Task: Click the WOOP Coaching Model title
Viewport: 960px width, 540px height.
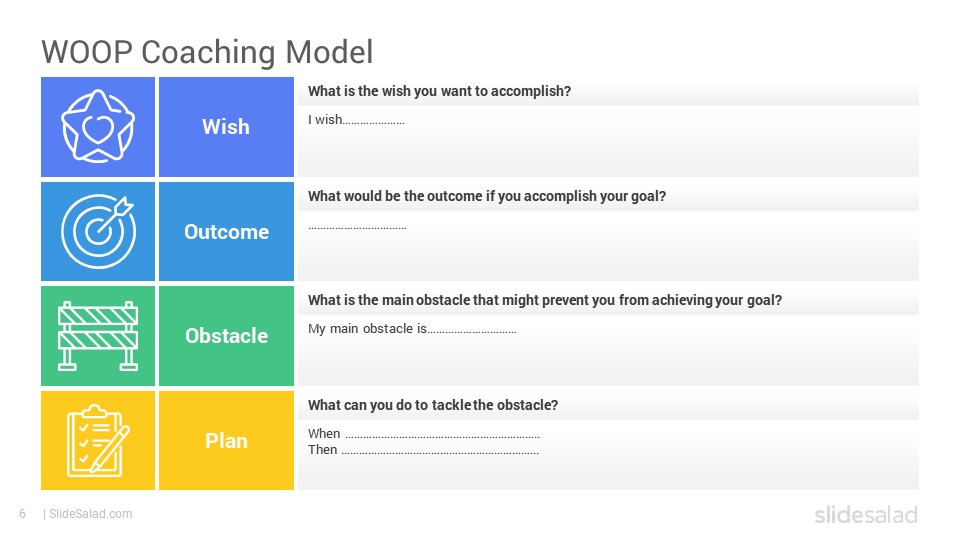Action: coord(207,52)
